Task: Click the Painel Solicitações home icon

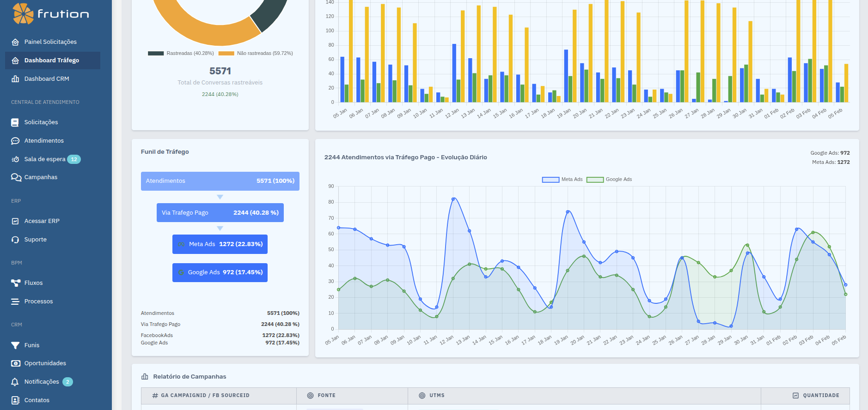Action: pyautogui.click(x=15, y=42)
